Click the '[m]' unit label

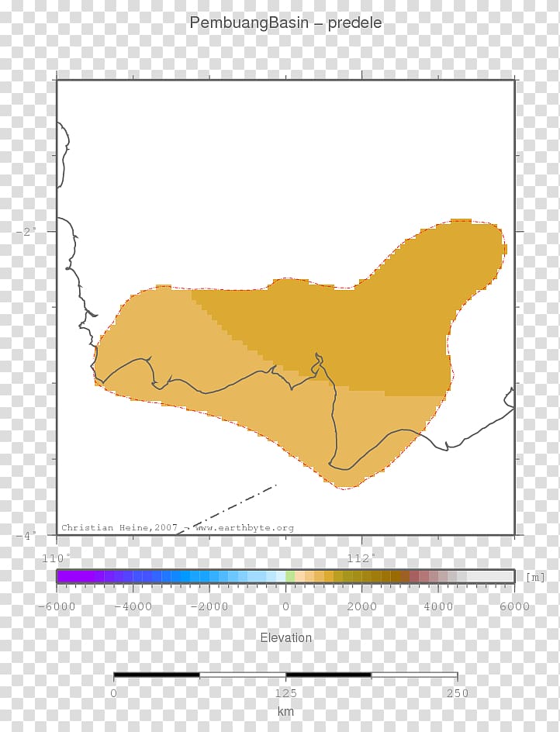[535, 578]
